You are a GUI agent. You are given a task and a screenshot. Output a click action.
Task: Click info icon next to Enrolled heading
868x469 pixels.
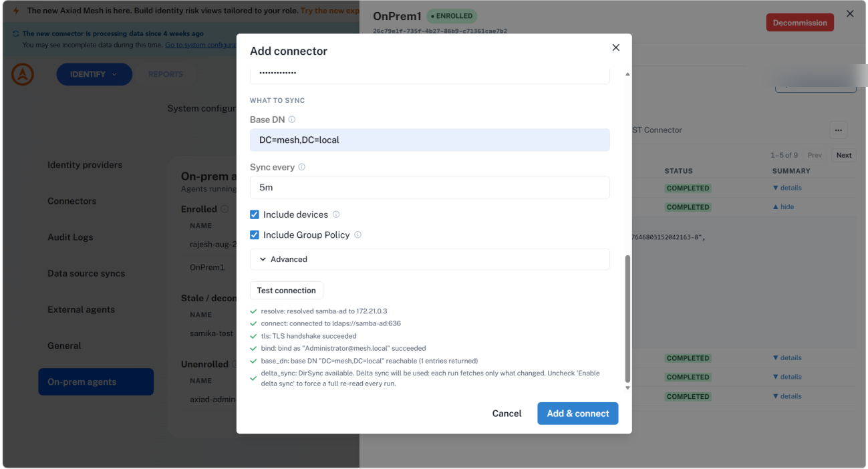(x=225, y=209)
